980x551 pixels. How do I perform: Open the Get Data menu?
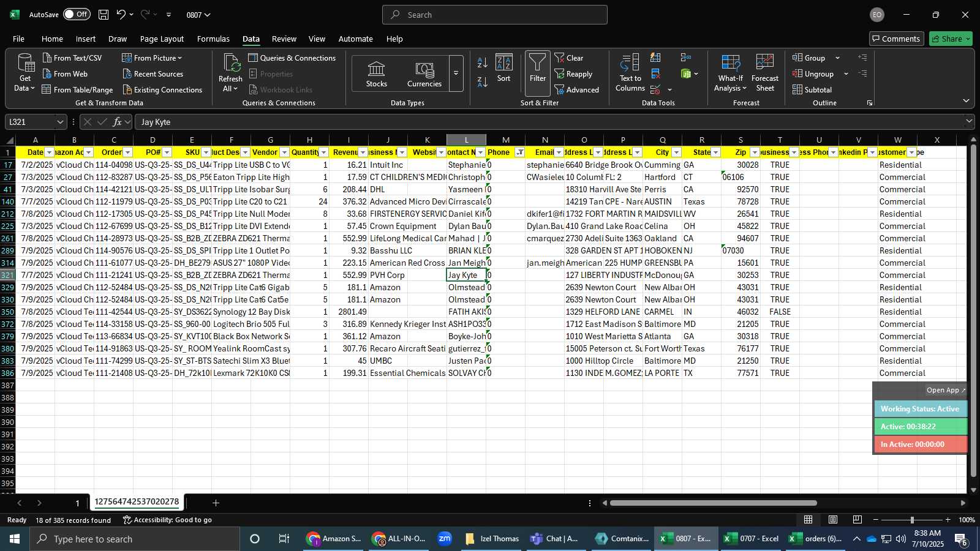click(x=25, y=73)
